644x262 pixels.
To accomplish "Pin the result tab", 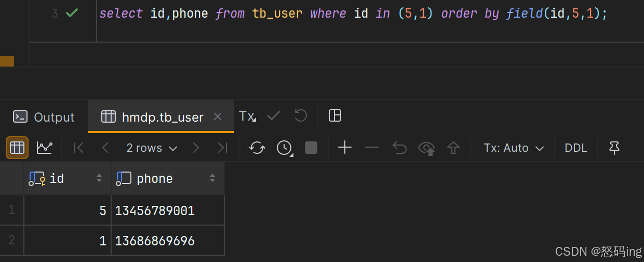I will 614,148.
